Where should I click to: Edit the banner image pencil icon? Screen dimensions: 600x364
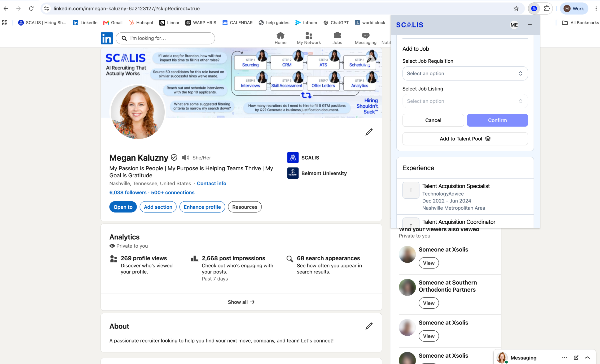[369, 60]
